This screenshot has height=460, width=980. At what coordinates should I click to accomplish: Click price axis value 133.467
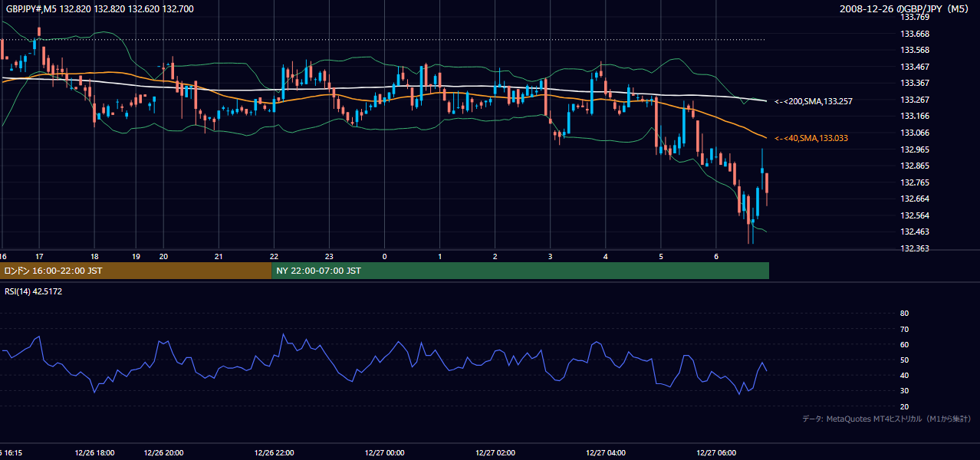[914, 67]
